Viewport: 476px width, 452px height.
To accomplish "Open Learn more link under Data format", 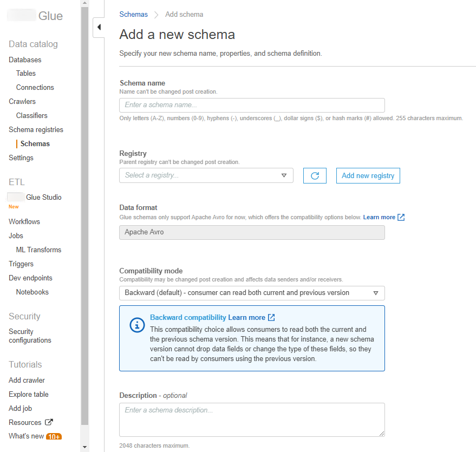I will pyautogui.click(x=379, y=217).
